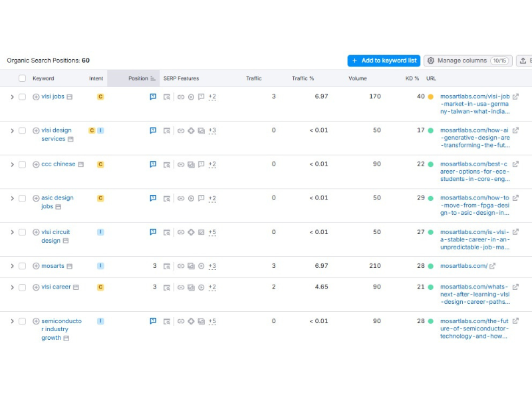Click the yellow KD indicator dot for vlsi jobs

[x=430, y=96]
